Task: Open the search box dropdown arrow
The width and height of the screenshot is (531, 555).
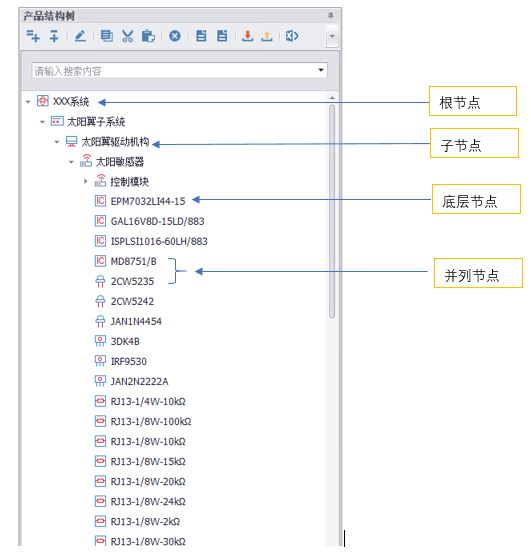Action: tap(321, 70)
